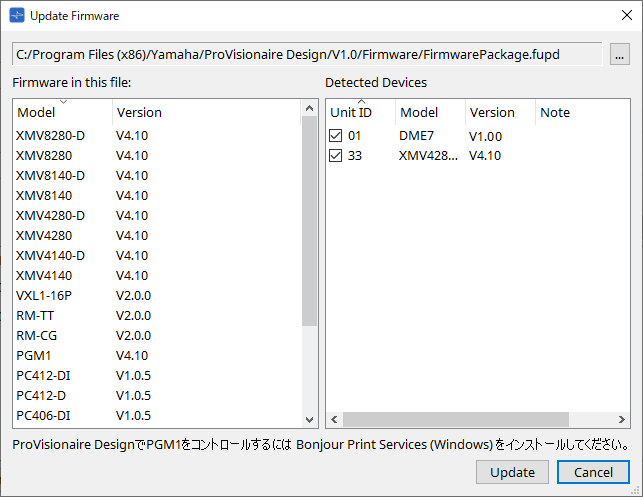Uncheck the checkbox for Unit ID 01

(x=335, y=135)
